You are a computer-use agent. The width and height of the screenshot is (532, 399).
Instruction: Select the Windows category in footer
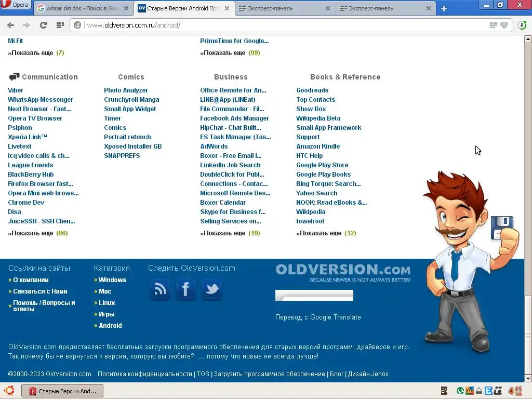point(112,280)
